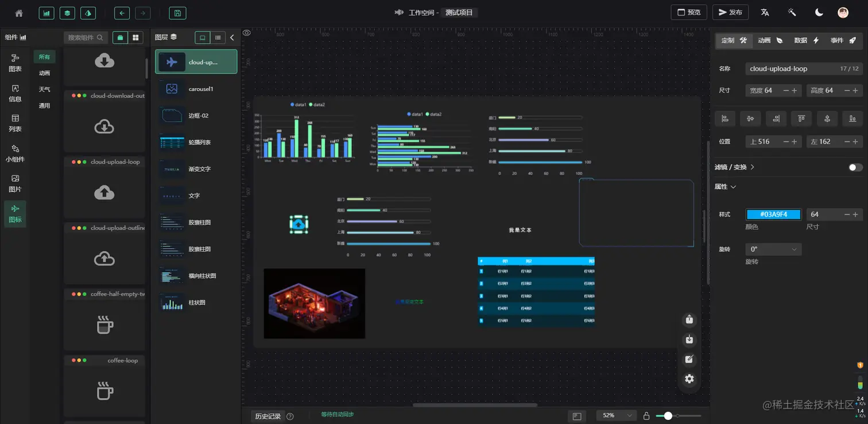This screenshot has height=424, width=868.
Task: Click the 搜索组件 search field
Action: pos(86,37)
